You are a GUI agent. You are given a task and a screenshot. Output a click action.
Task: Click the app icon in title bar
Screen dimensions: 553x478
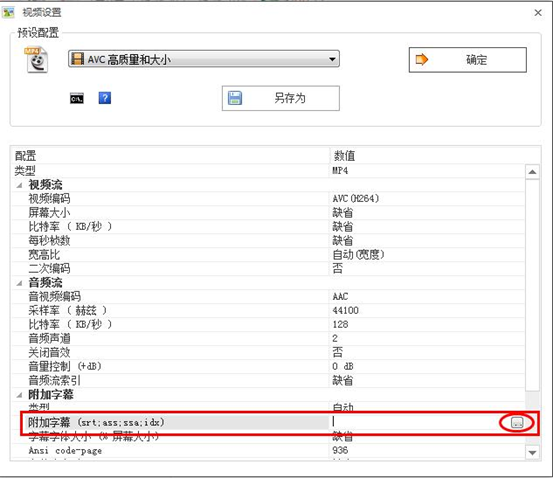click(x=8, y=12)
